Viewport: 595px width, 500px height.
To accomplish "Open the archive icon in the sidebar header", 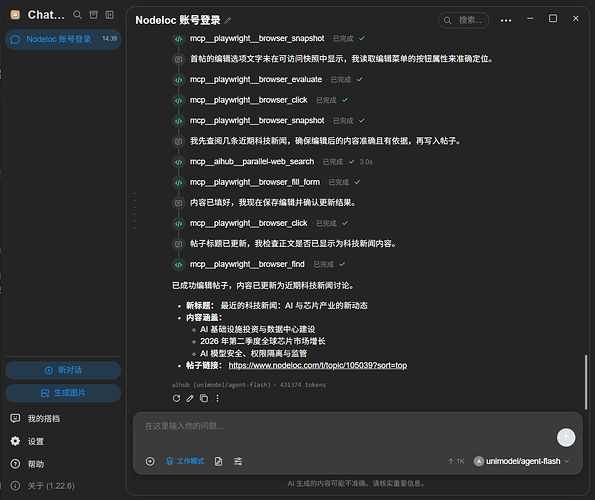I will tap(93, 15).
